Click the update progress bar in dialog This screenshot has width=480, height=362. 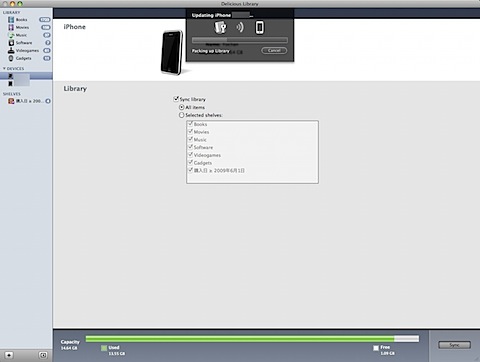[240, 40]
